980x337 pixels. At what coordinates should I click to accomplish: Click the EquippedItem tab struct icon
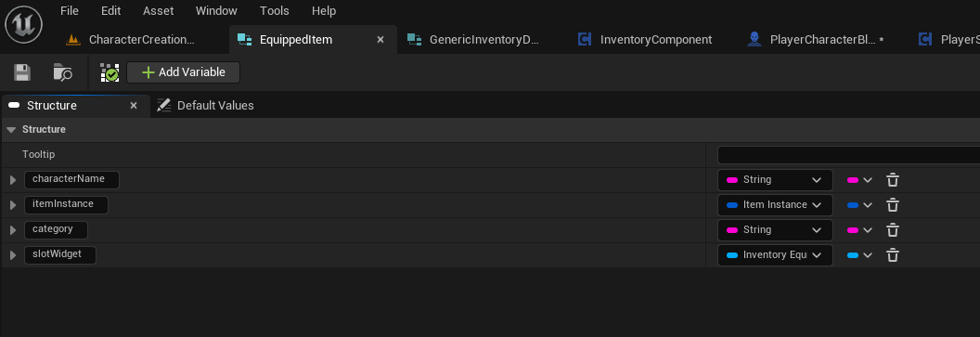pos(244,39)
